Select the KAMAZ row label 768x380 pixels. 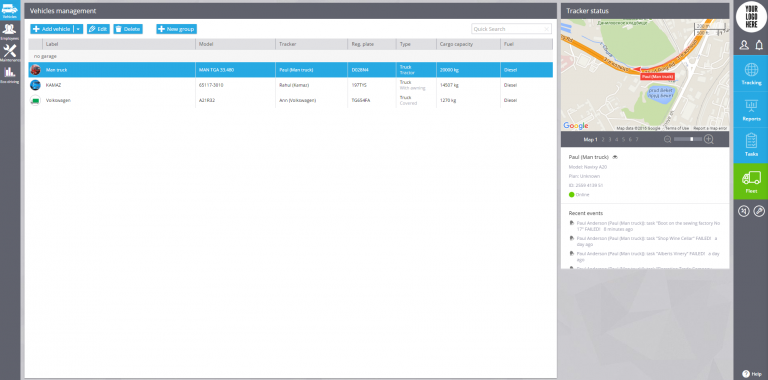[53, 85]
